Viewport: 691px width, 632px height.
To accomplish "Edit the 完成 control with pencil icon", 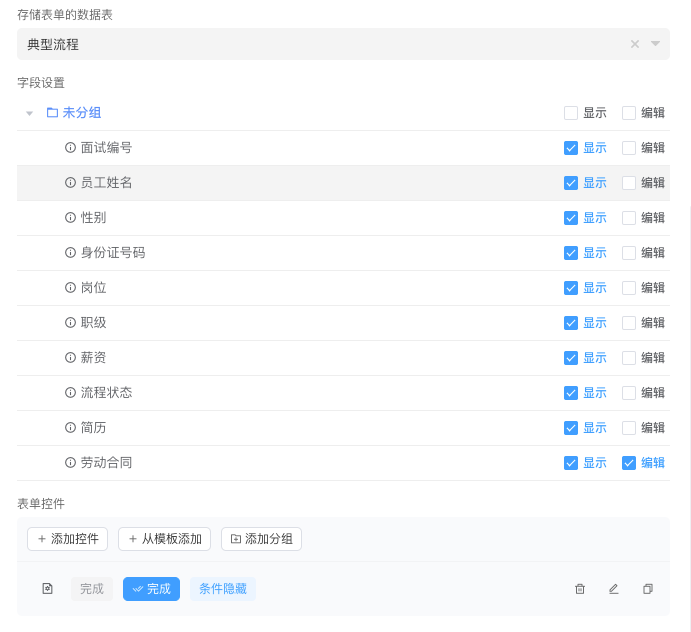I will point(614,589).
